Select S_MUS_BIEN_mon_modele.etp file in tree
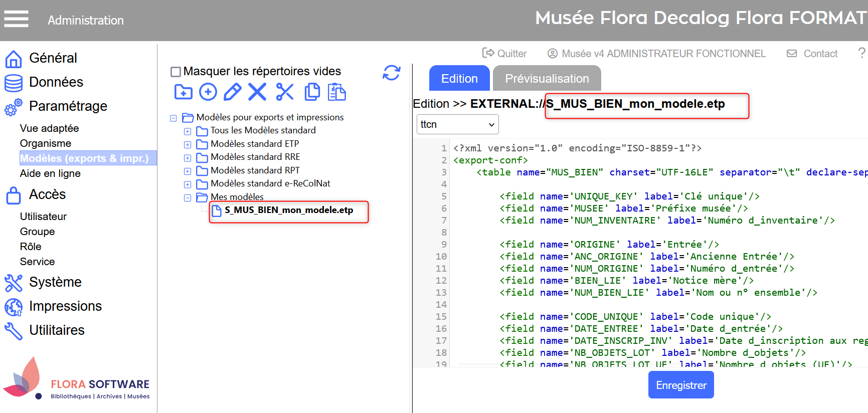This screenshot has height=413, width=868. click(x=288, y=210)
